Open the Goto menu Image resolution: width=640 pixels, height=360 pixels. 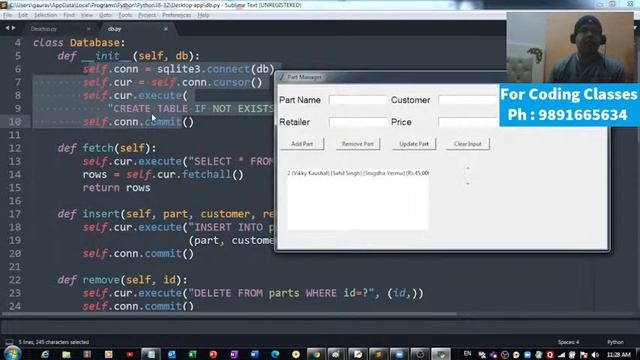click(105, 15)
